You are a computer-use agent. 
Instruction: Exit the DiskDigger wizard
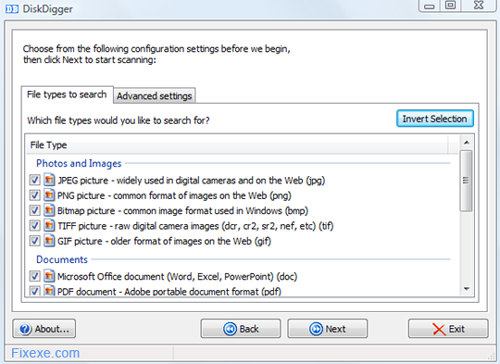pos(448,329)
